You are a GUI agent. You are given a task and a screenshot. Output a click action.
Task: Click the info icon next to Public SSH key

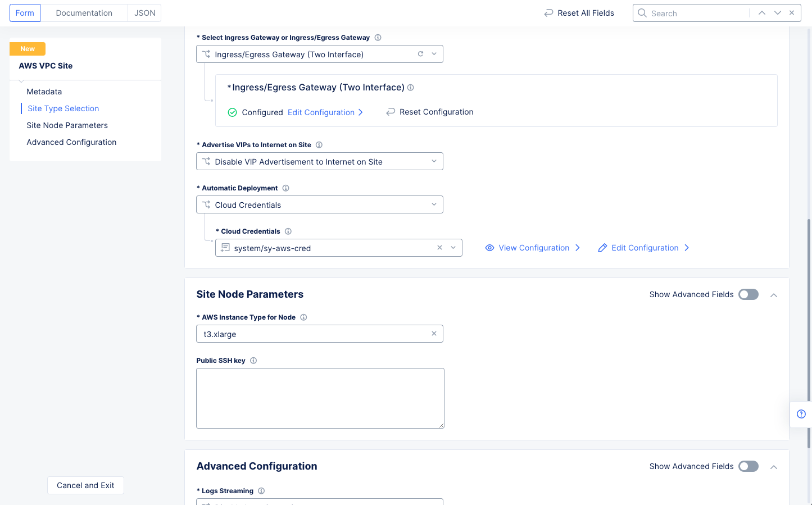pyautogui.click(x=253, y=361)
